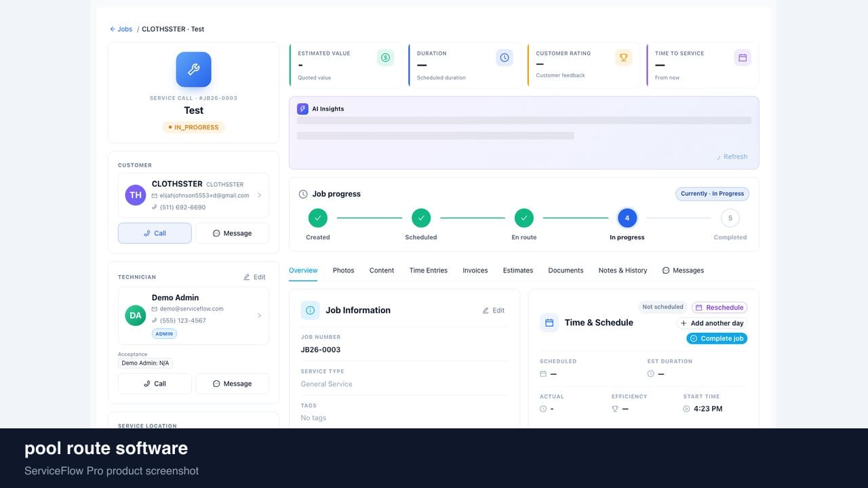The height and width of the screenshot is (488, 868).
Task: Switch to the Photos tab
Action: [x=343, y=270]
